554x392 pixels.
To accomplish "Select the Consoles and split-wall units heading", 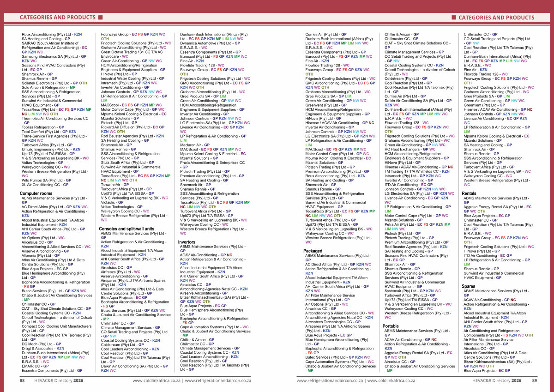I will tap(126, 229).
